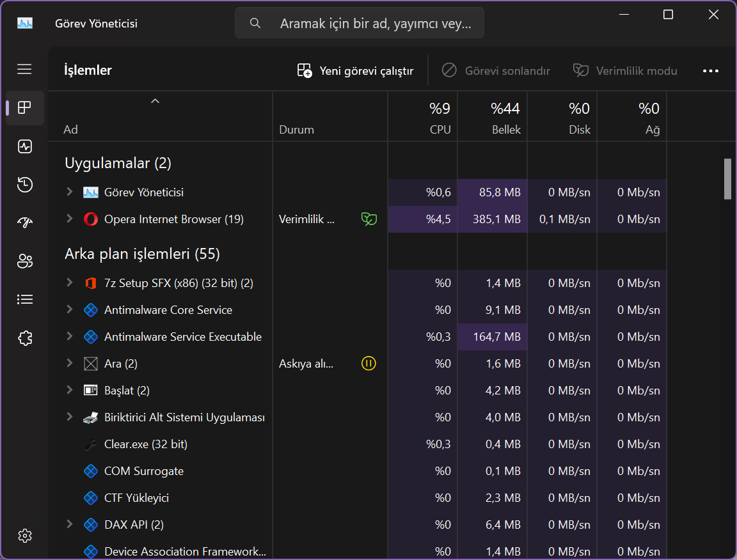Click the Askıya alı... status text
Image resolution: width=737 pixels, height=560 pixels.
[x=306, y=364]
